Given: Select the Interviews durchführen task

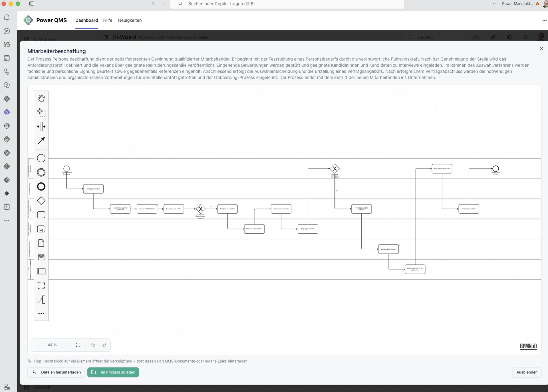Looking at the screenshot, I should (254, 229).
